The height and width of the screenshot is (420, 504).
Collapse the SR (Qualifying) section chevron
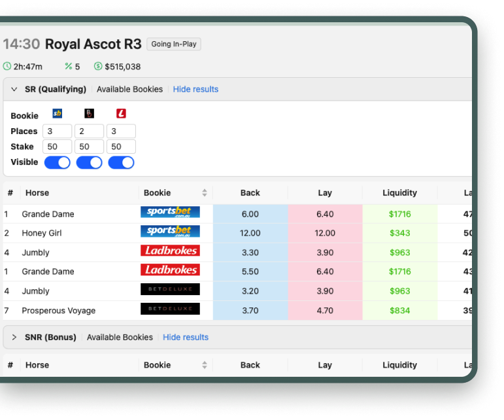click(x=14, y=89)
